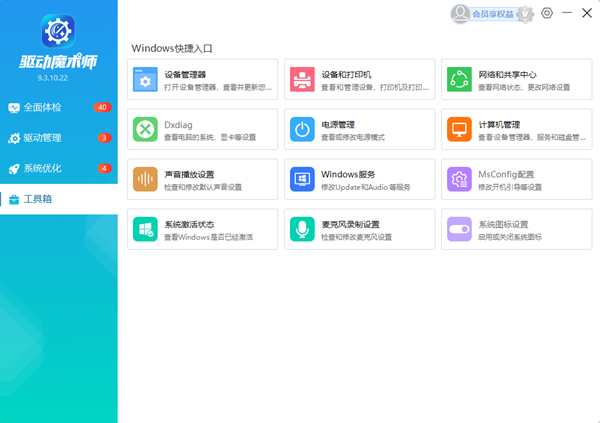600x423 pixels.
Task: Click the 系统激活状态 title text
Action: [x=189, y=224]
